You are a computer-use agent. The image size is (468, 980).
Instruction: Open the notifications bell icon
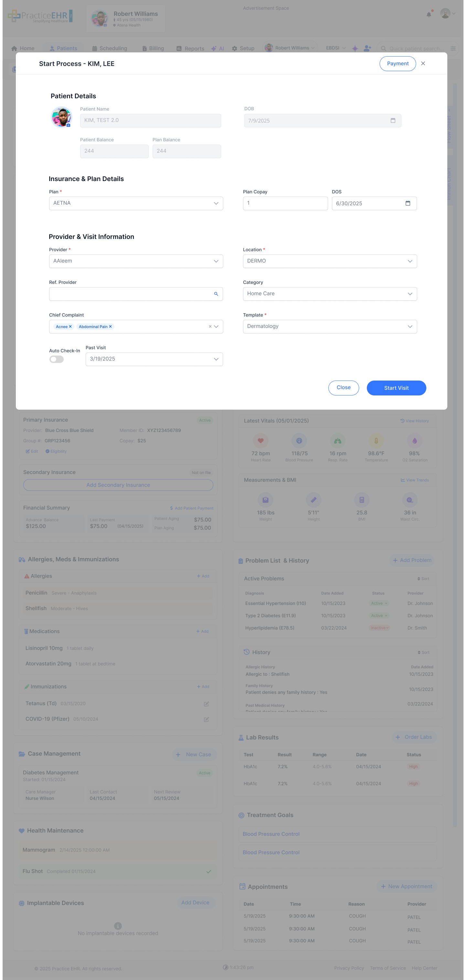click(x=429, y=14)
